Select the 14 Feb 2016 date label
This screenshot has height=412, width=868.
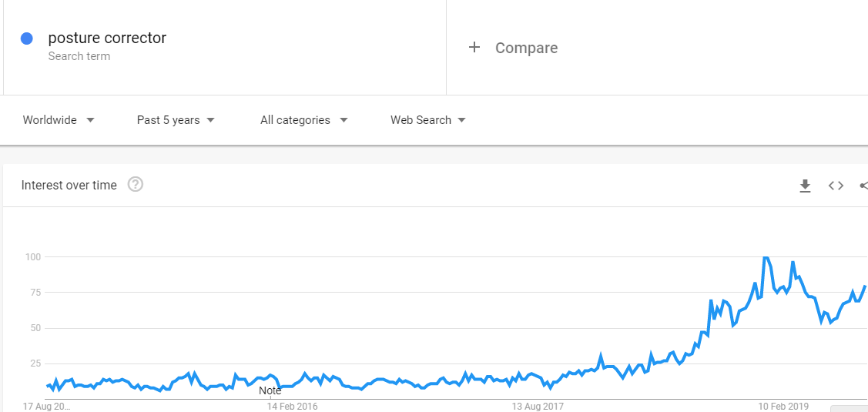coord(292,406)
